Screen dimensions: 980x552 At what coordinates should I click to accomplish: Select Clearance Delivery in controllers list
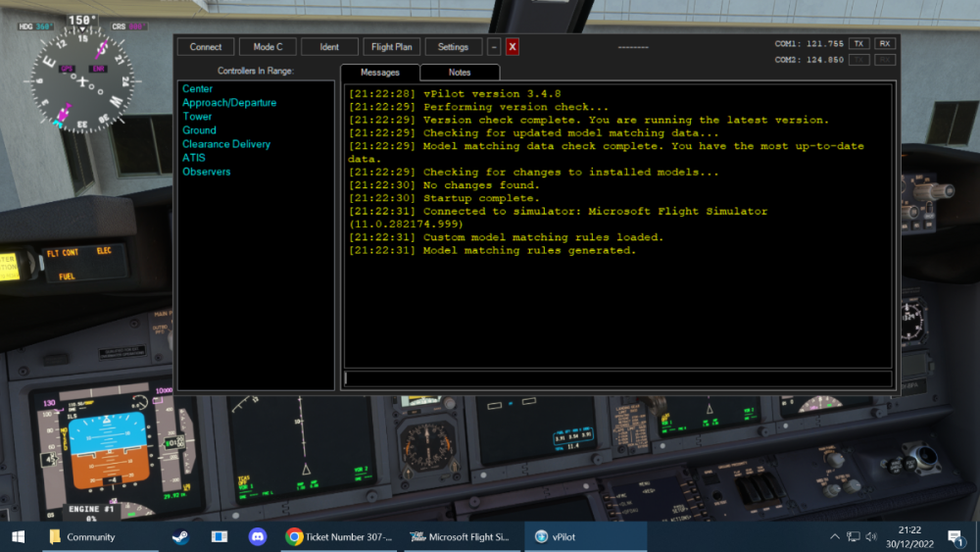click(x=226, y=144)
